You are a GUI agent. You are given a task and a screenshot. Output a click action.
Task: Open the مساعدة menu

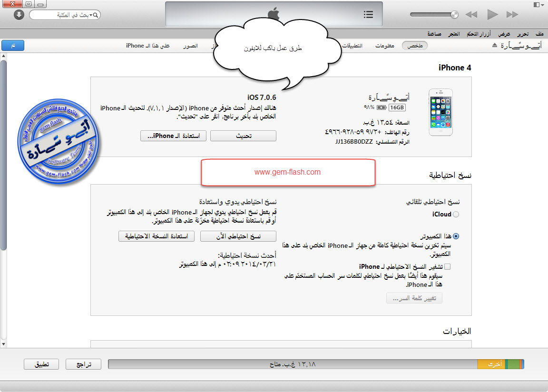coord(434,34)
